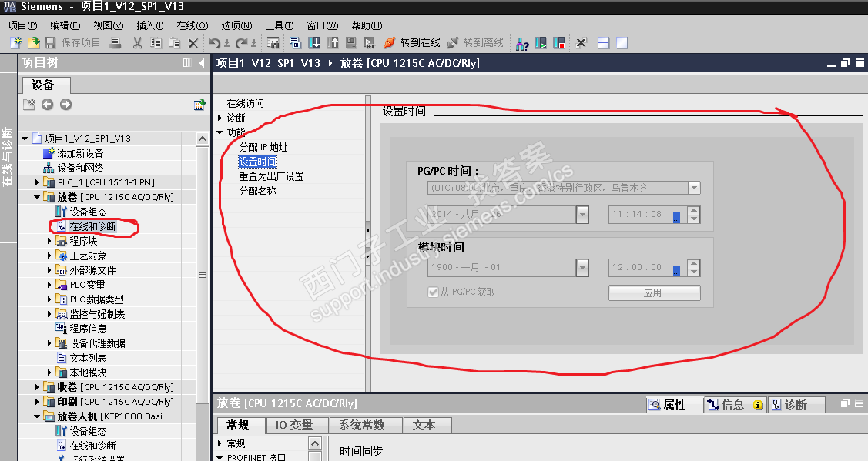
Task: Click the Stop CPU icon
Action: tap(558, 42)
